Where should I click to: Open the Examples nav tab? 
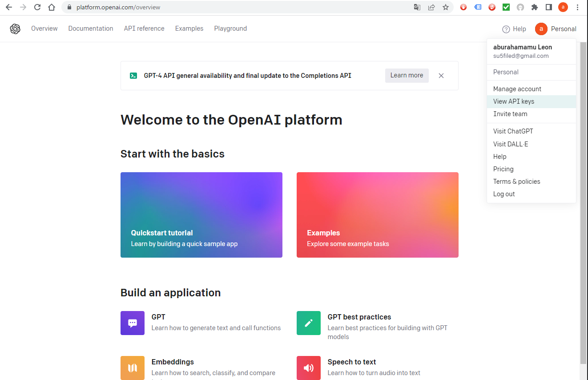tap(189, 28)
